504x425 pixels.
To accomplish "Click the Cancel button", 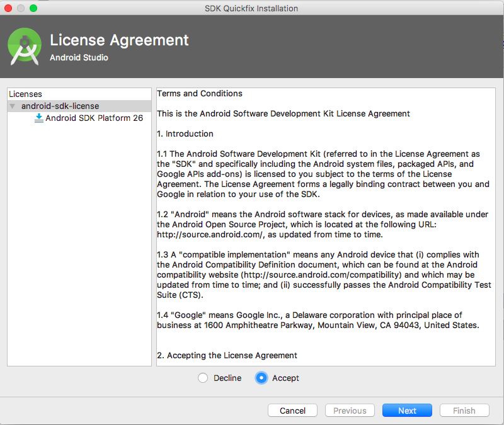I will coord(292,411).
